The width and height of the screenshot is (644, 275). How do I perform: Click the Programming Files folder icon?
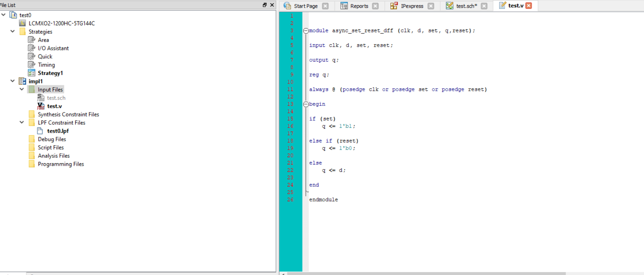pyautogui.click(x=32, y=164)
